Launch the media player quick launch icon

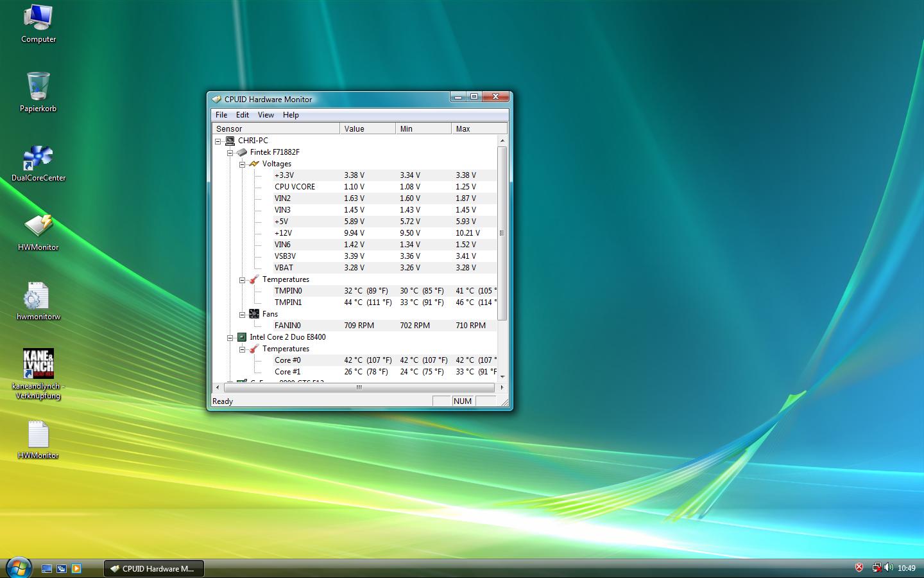[76, 568]
